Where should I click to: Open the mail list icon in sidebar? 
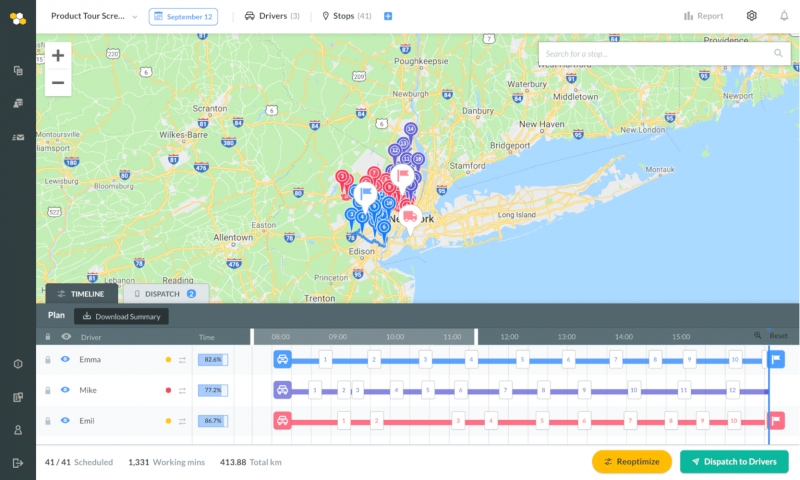tap(18, 137)
